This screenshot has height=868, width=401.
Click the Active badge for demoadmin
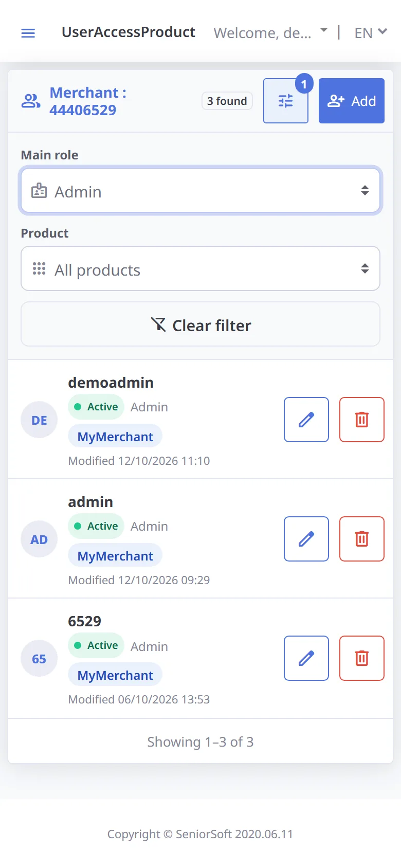tap(96, 407)
